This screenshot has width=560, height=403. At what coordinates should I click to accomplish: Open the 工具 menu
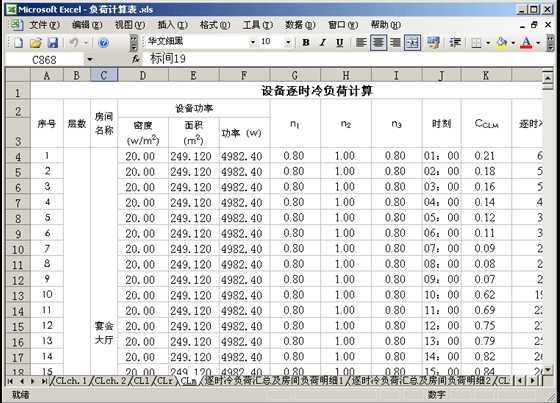point(258,25)
